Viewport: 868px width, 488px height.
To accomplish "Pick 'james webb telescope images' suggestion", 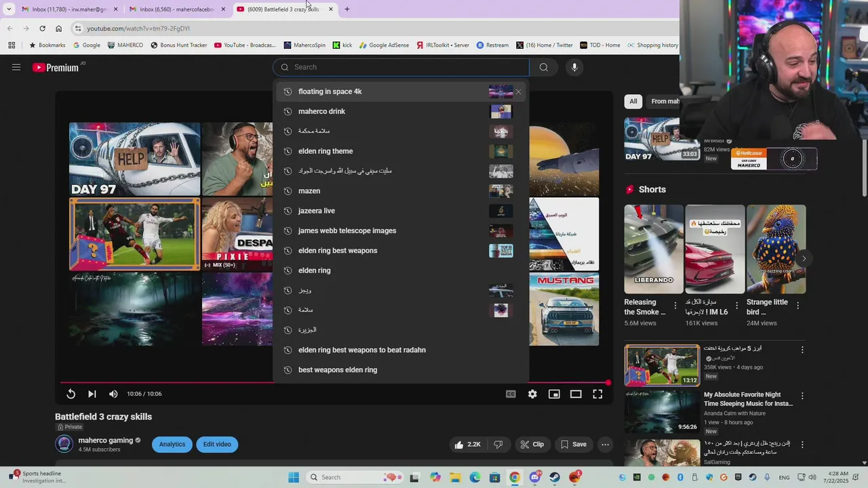I will (401, 230).
